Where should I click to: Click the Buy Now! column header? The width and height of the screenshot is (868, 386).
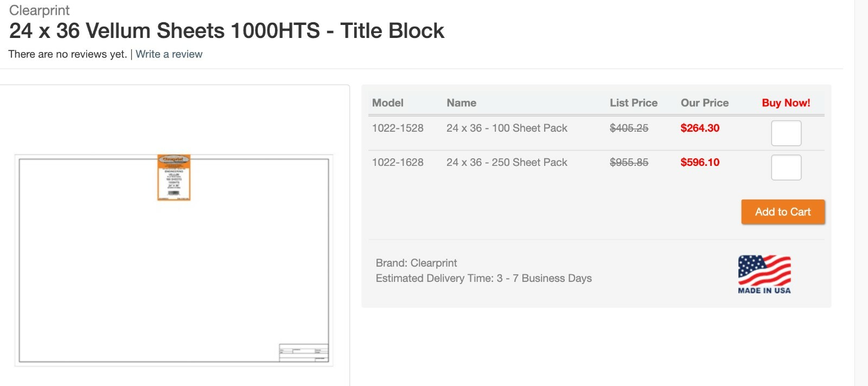coord(786,103)
